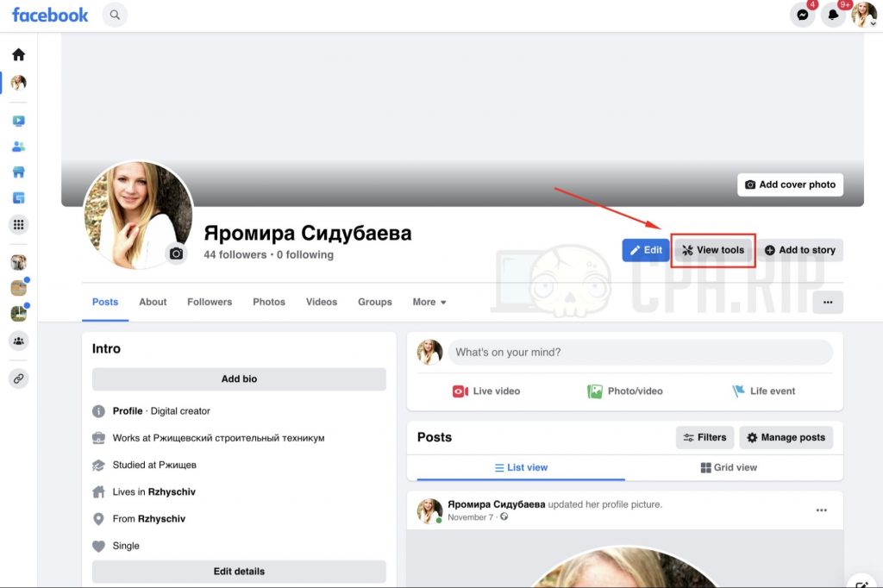Expand the More tab dropdown
883x588 pixels.
pyautogui.click(x=429, y=302)
